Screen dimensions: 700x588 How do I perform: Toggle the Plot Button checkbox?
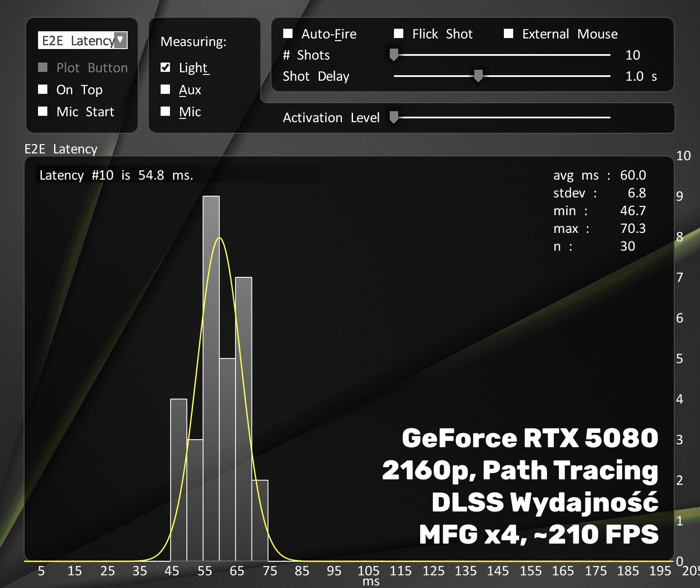43,68
